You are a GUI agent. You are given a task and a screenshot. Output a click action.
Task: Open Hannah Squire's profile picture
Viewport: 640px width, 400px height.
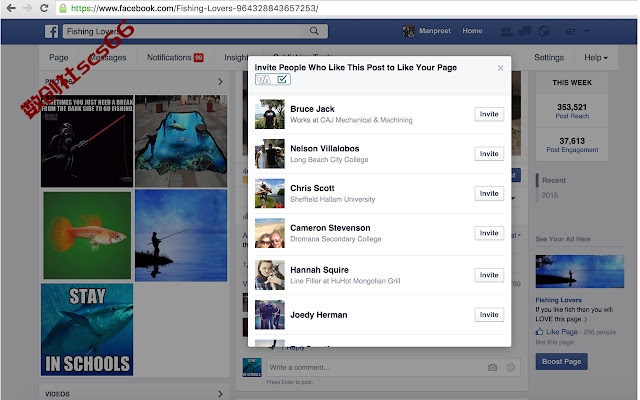(x=270, y=275)
